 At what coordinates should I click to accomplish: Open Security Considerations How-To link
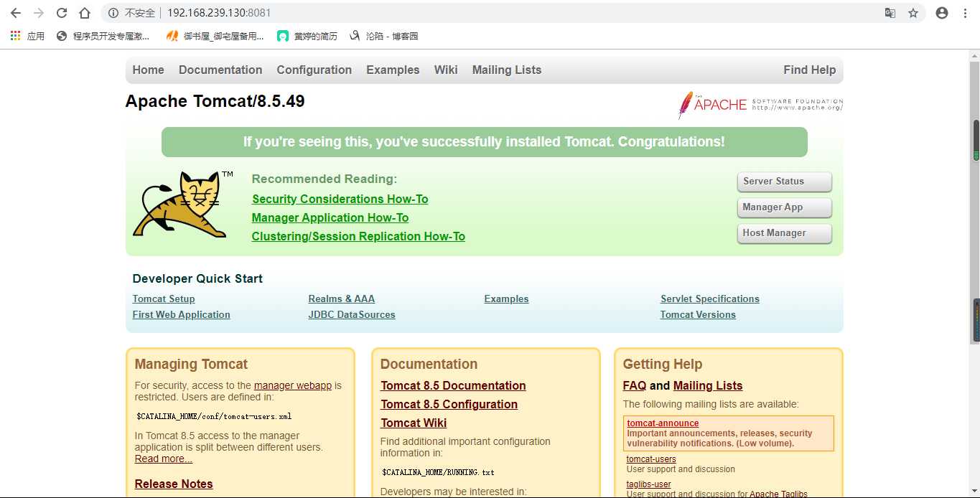340,199
